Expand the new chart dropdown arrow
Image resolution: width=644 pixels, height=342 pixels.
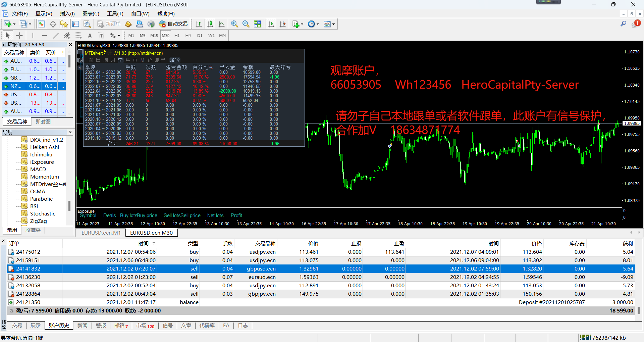tap(14, 24)
